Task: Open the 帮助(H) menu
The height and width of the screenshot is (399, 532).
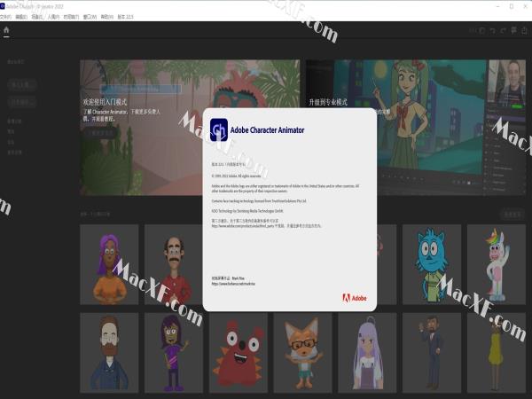Action: pyautogui.click(x=107, y=17)
